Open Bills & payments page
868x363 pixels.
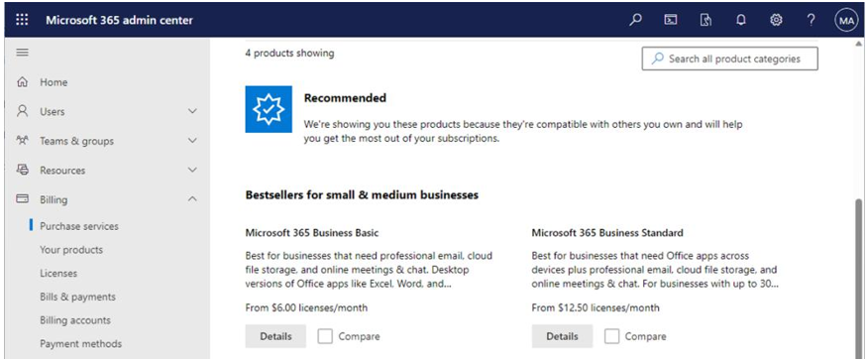coord(77,297)
